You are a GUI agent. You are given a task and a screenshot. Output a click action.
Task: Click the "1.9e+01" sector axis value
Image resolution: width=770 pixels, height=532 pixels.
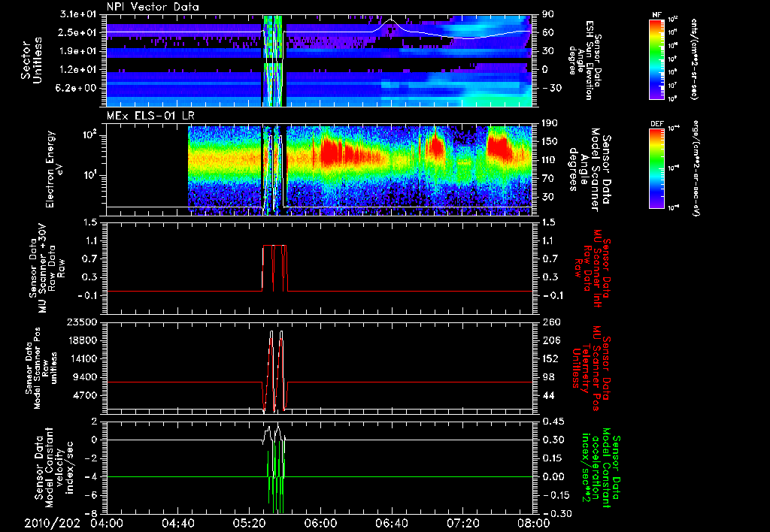click(77, 51)
